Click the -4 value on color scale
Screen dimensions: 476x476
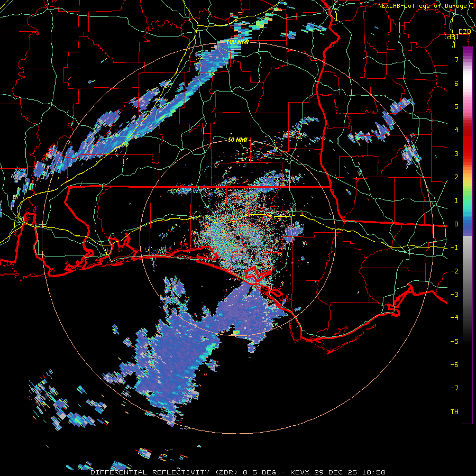click(x=454, y=317)
